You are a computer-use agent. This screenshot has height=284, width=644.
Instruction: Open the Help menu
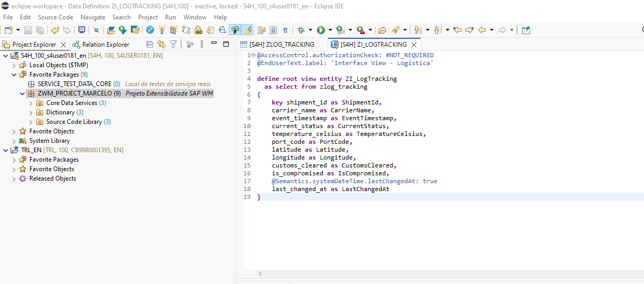(220, 17)
